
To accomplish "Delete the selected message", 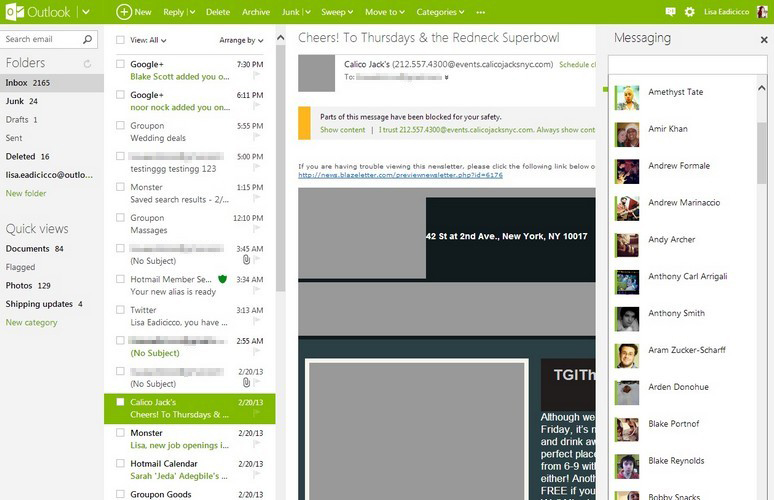I will (x=218, y=12).
